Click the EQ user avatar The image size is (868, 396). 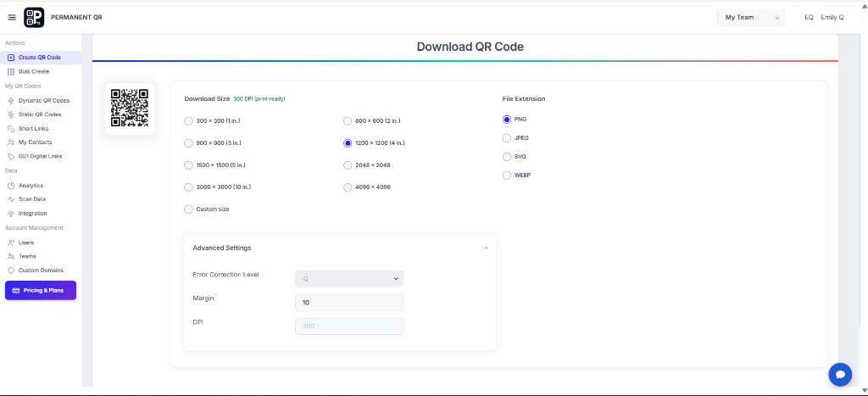[809, 18]
